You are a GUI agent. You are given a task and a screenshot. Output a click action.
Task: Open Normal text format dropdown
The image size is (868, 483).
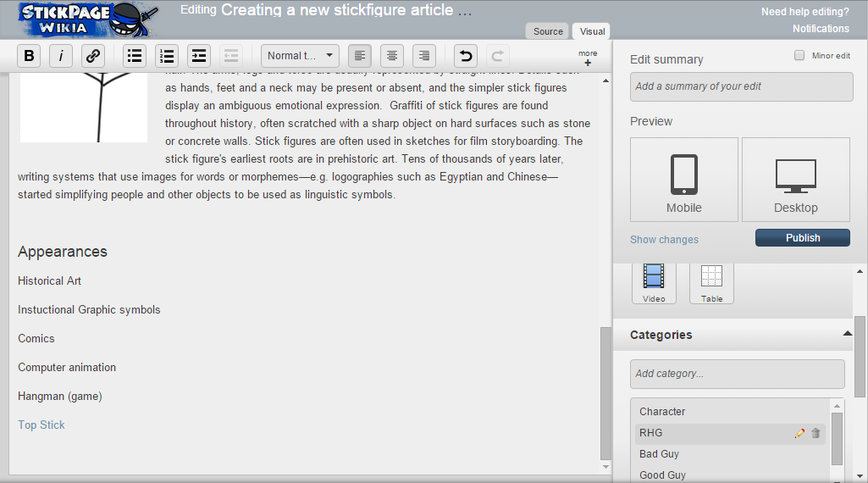300,56
